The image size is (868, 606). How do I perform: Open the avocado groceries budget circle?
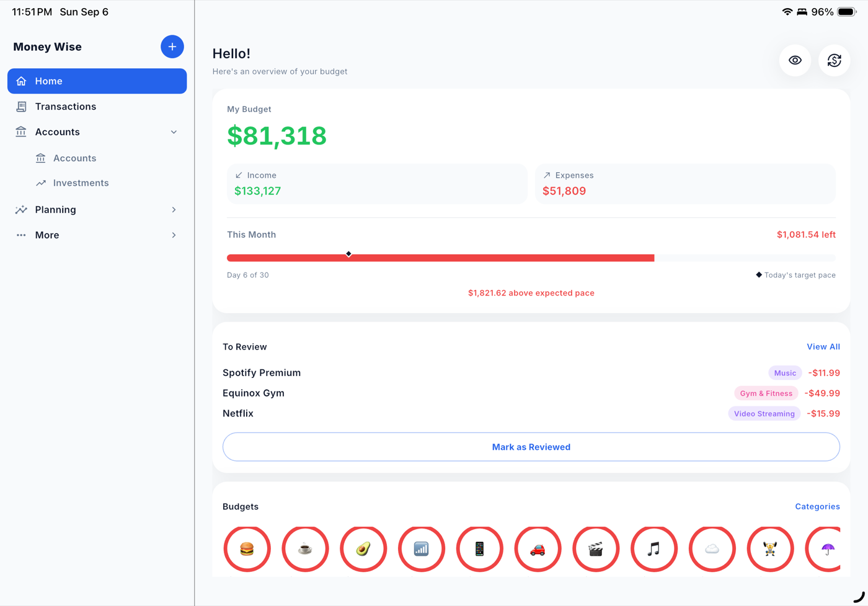(x=363, y=548)
